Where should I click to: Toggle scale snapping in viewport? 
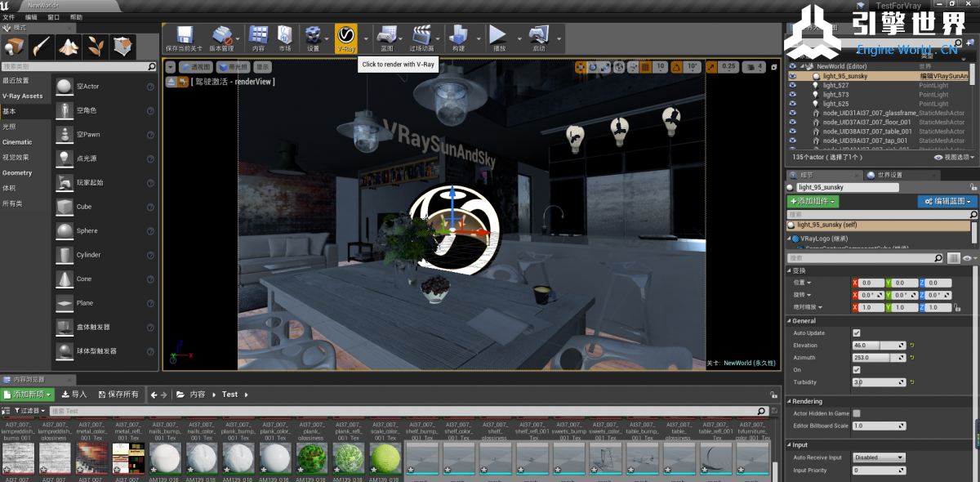711,67
